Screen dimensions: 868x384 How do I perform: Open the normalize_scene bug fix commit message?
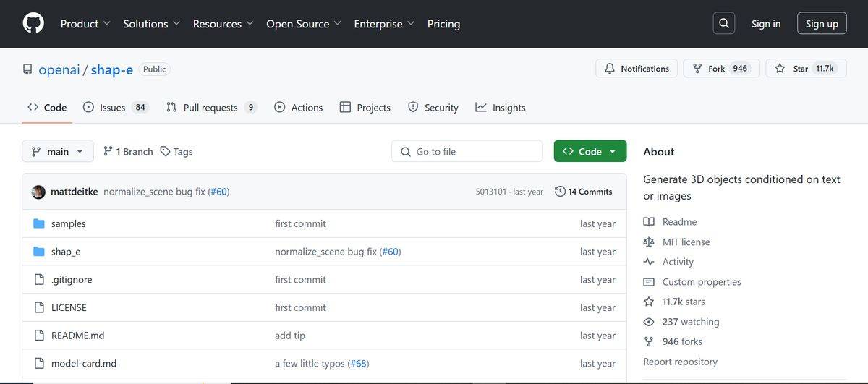154,192
